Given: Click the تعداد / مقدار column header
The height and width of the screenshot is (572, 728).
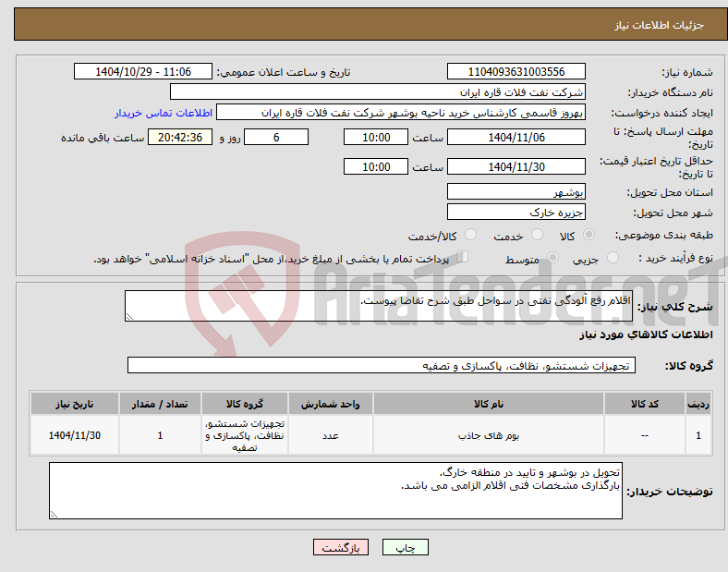Looking at the screenshot, I should 160,404.
